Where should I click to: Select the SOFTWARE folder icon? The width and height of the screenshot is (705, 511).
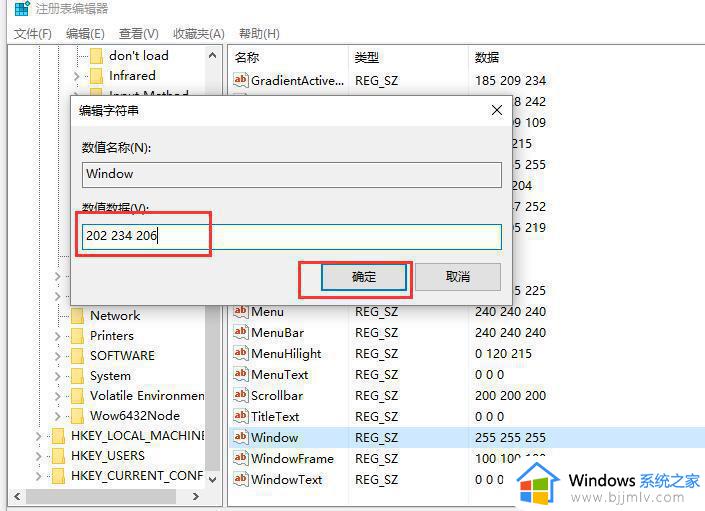pyautogui.click(x=77, y=355)
